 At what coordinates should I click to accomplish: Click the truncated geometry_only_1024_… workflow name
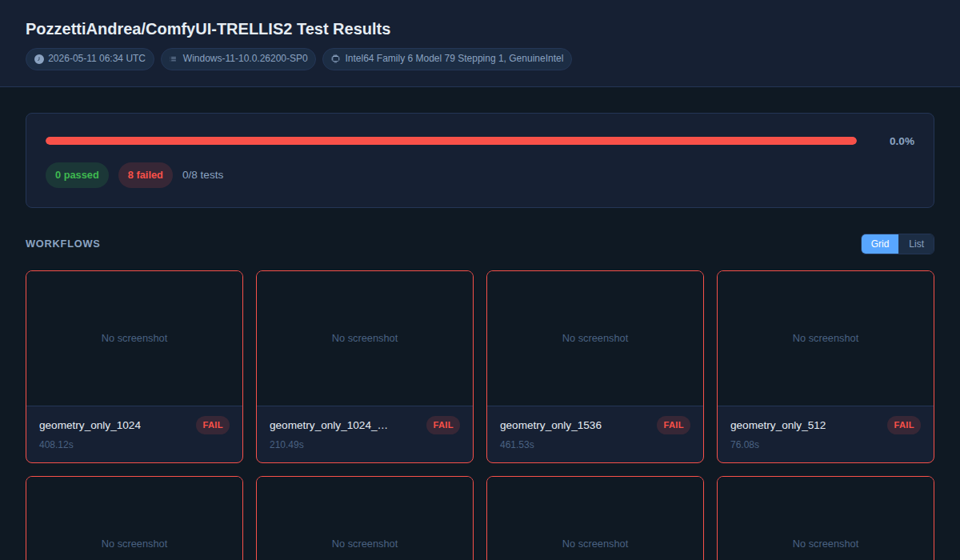pyautogui.click(x=329, y=426)
